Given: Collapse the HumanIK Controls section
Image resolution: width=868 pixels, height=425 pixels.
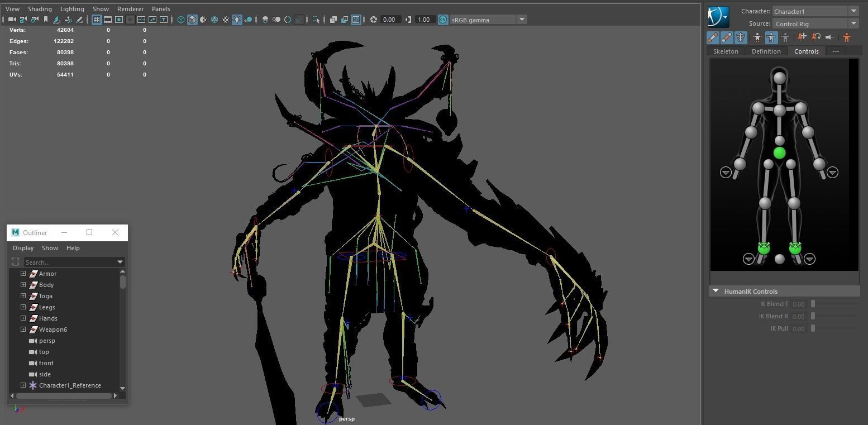Looking at the screenshot, I should pos(716,292).
